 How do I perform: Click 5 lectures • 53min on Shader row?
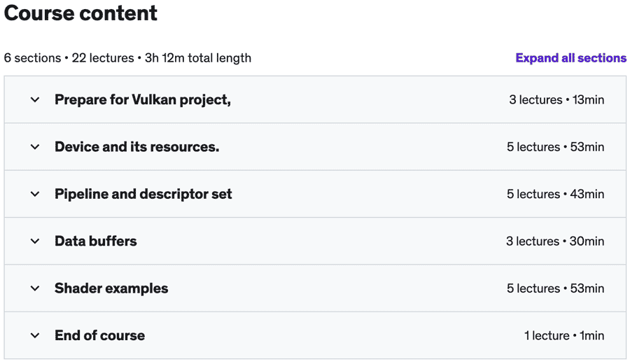click(555, 288)
